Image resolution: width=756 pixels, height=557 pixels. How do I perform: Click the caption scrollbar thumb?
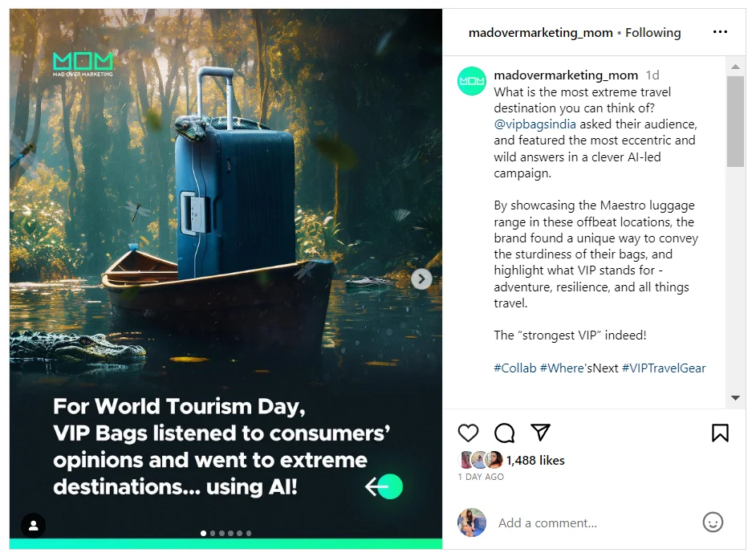[x=735, y=121]
